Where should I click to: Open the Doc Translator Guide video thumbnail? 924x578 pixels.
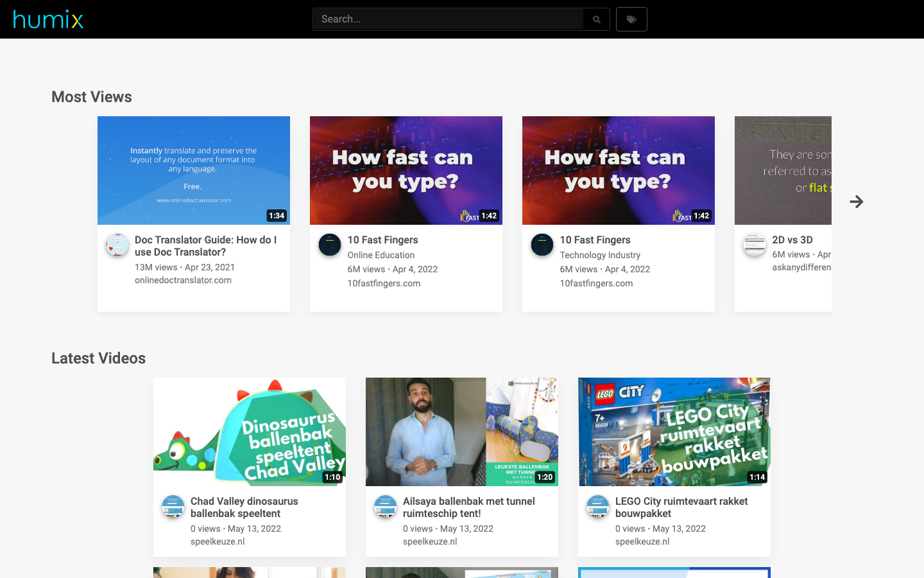[194, 170]
